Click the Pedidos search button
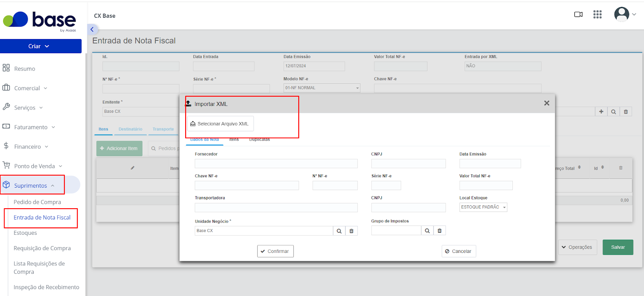Screen dimensions: 644x296 (164, 149)
